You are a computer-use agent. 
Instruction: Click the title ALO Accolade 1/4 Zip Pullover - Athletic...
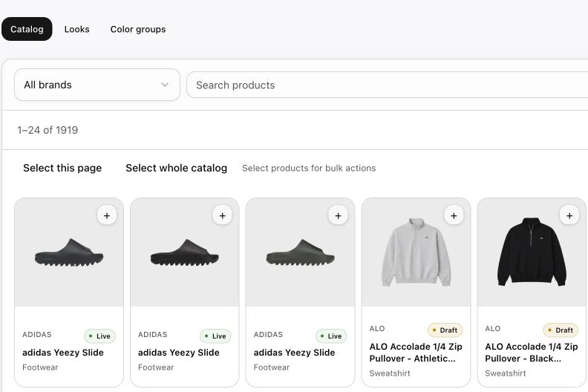(x=416, y=352)
